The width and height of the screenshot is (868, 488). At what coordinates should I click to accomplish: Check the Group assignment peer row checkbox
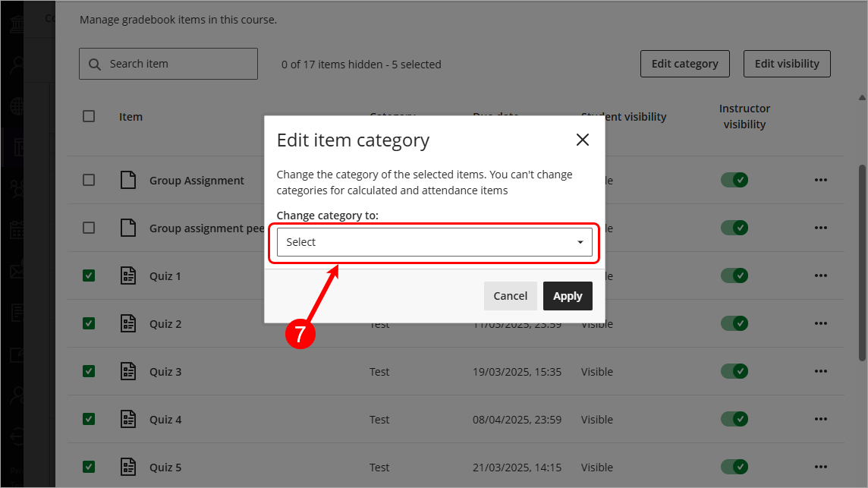(x=89, y=228)
